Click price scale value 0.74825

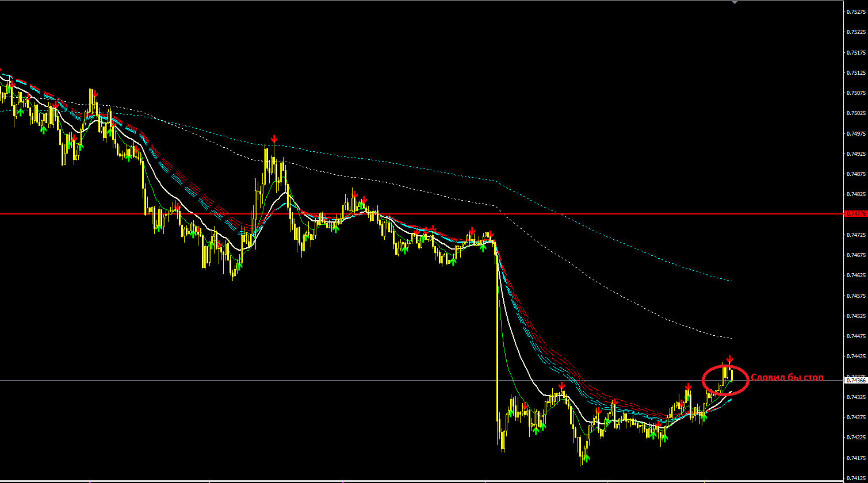[x=856, y=194]
